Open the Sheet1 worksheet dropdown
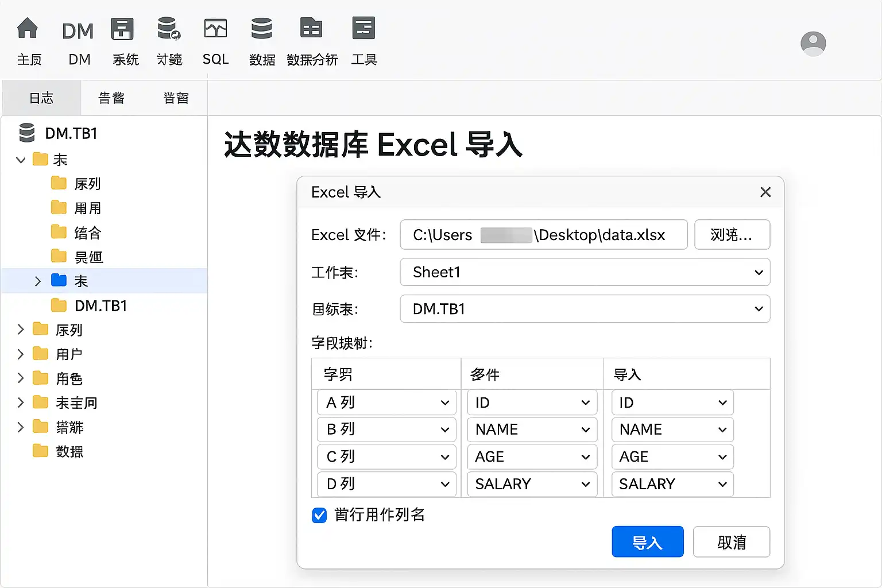882x588 pixels. [585, 272]
